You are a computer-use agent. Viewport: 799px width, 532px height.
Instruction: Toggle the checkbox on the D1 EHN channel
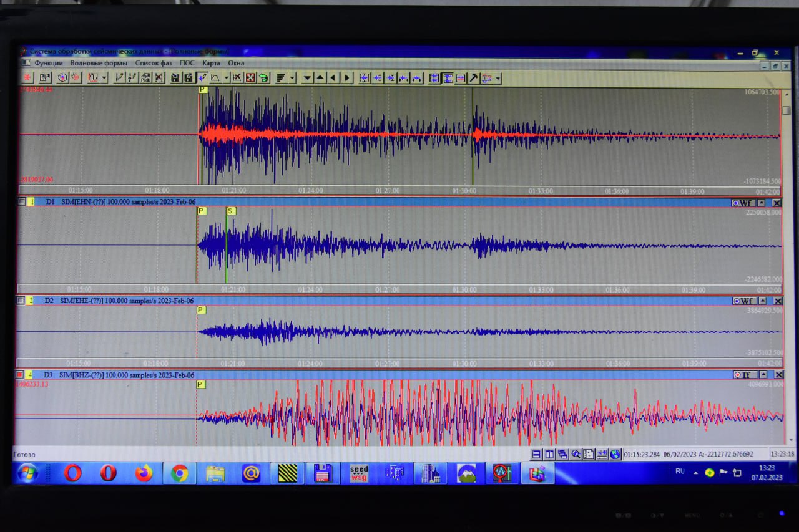point(22,202)
